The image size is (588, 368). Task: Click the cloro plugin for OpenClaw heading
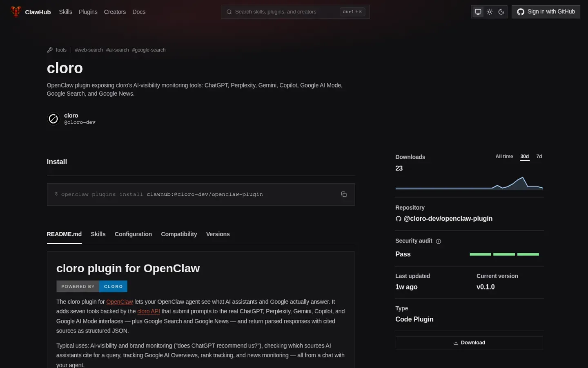[x=128, y=268]
